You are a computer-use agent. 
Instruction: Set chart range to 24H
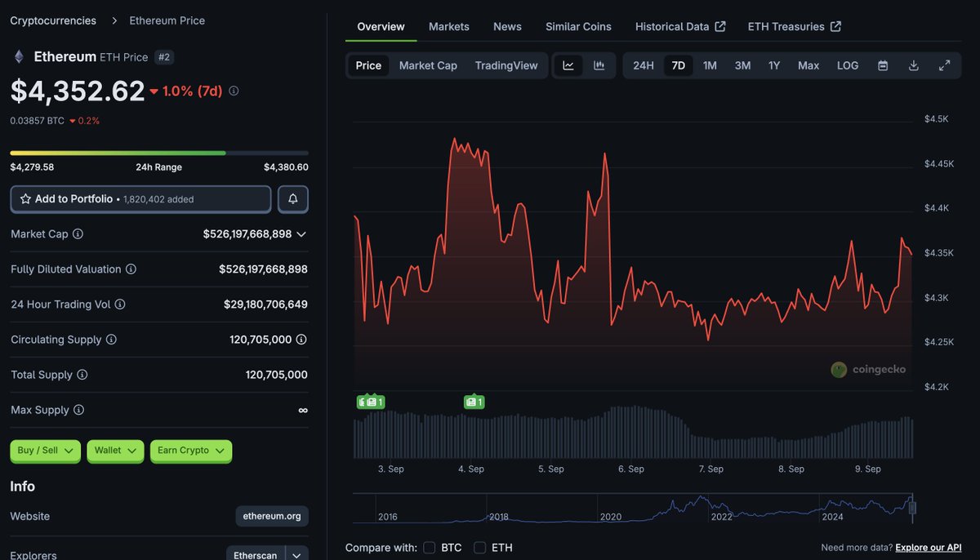point(644,65)
